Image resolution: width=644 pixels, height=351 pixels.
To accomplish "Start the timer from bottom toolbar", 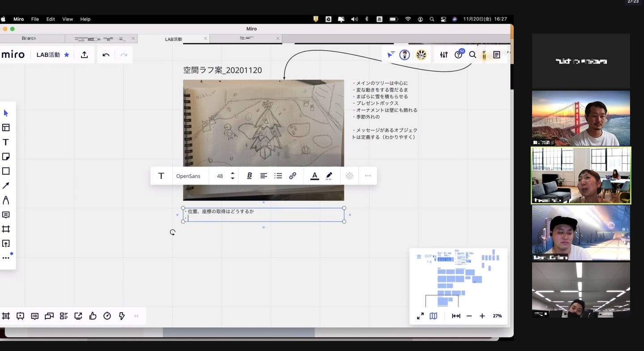I will pos(107,316).
